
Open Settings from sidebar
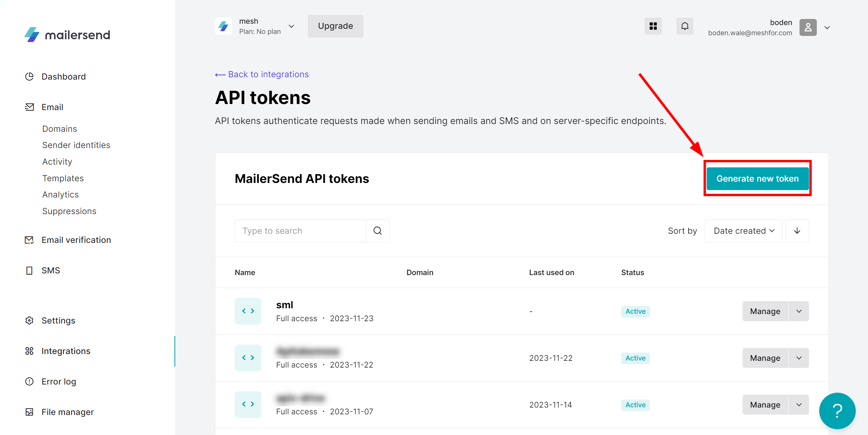click(58, 320)
